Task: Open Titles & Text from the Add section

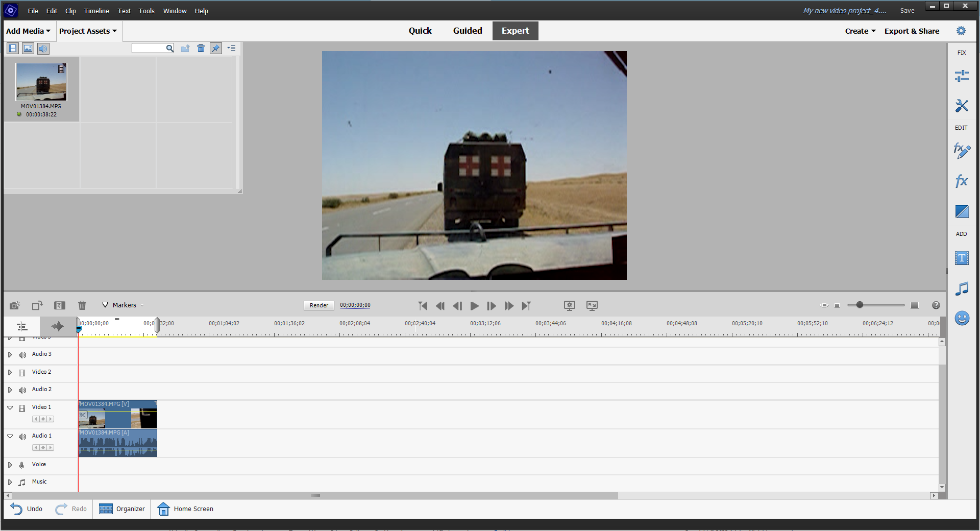Action: point(962,258)
